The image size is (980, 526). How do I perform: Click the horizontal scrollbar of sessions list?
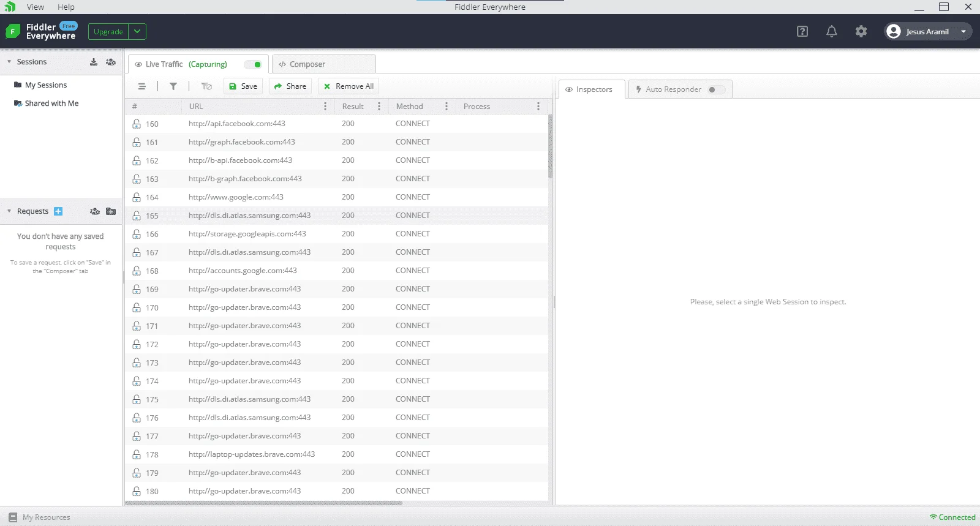click(x=264, y=503)
